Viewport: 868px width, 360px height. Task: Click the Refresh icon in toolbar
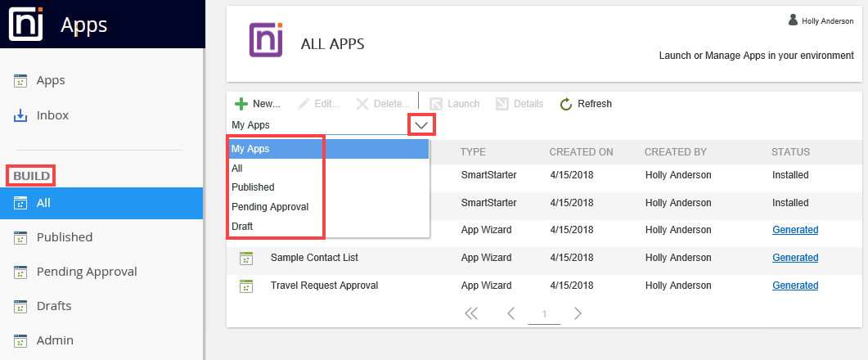pyautogui.click(x=566, y=104)
